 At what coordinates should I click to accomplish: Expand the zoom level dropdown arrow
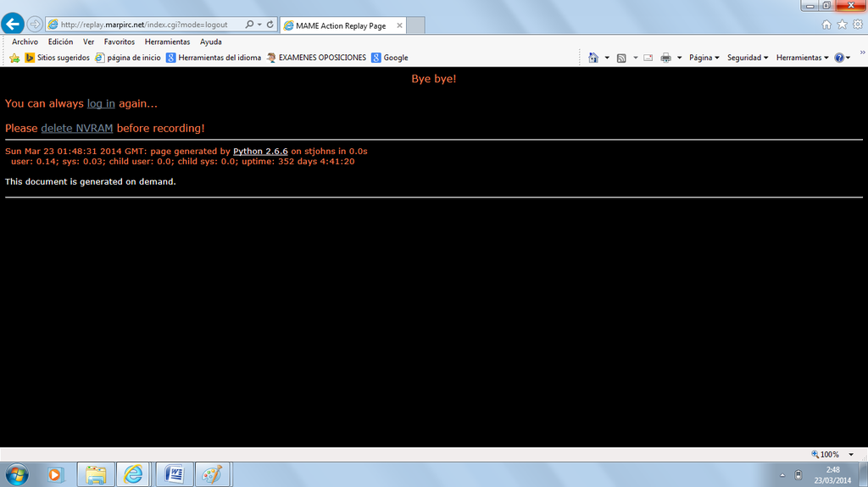[851, 454]
